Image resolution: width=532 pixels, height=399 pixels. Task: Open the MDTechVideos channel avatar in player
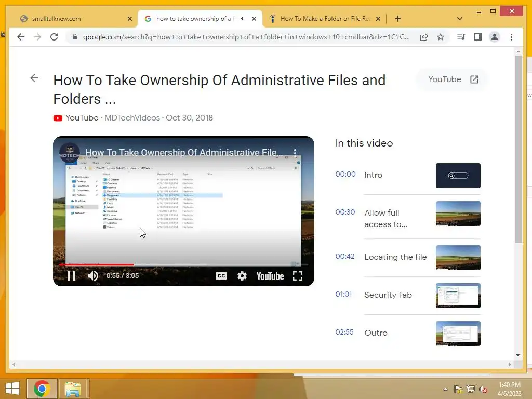point(70,153)
